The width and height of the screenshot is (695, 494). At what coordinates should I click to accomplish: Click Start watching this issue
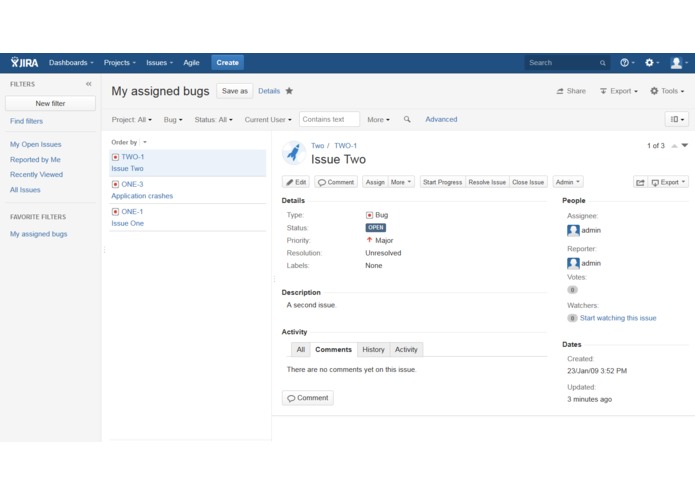coord(618,318)
